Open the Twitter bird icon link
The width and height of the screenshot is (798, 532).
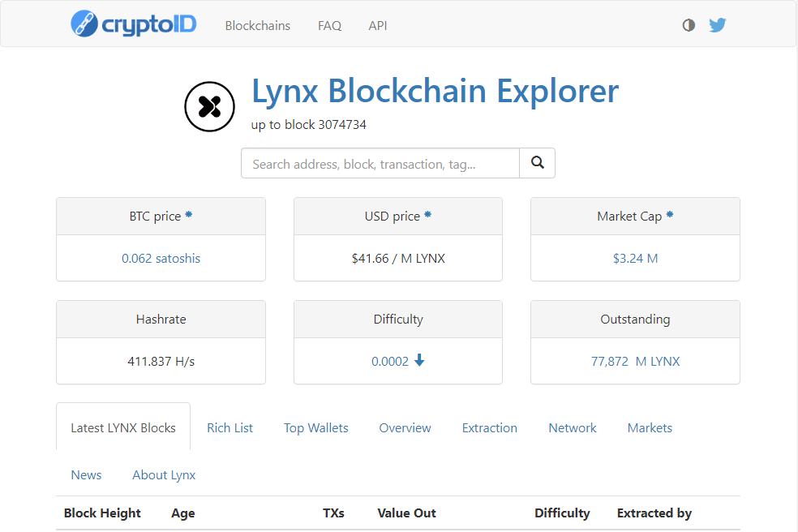(718, 25)
